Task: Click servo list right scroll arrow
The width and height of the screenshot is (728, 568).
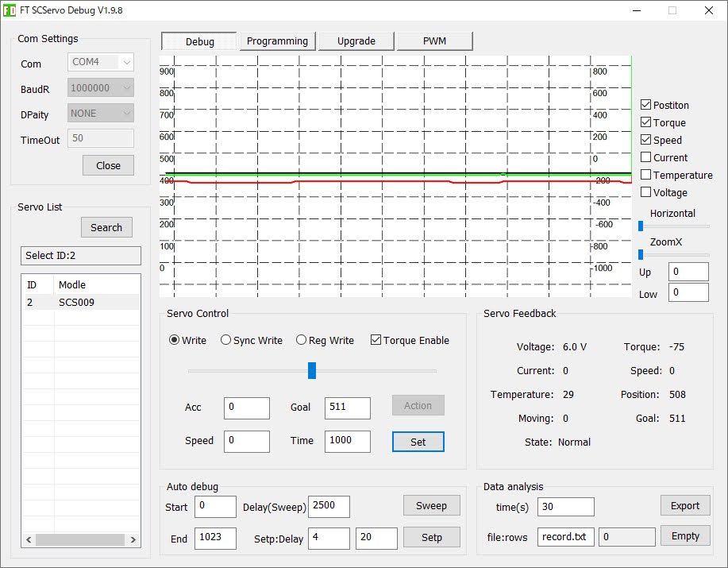Action: tap(133, 539)
